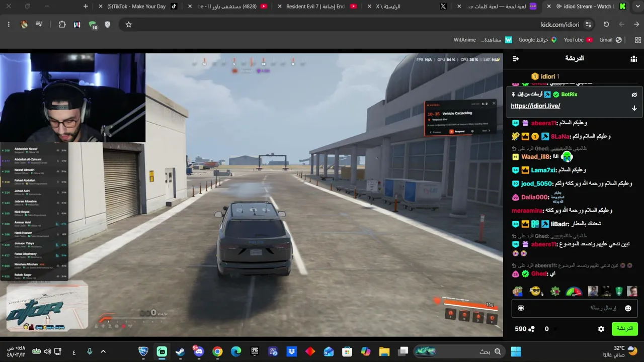644x362 pixels.
Task: Hide the pinned BotRix message
Action: tap(634, 95)
